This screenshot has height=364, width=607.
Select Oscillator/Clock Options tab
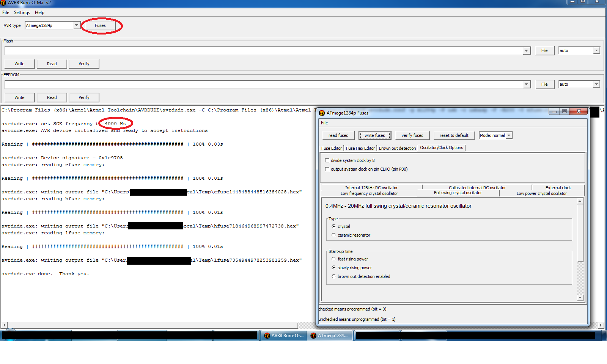442,147
